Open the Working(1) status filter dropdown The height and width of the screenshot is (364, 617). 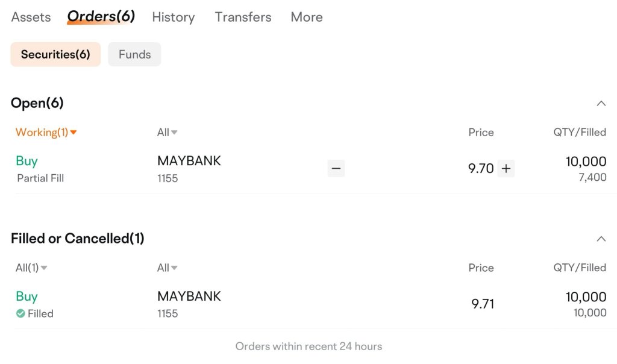point(46,132)
